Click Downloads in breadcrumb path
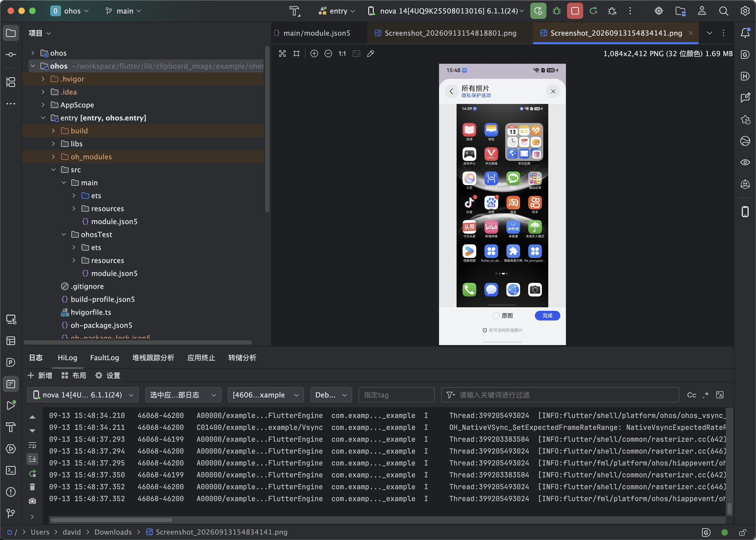756x540 pixels. point(113,532)
